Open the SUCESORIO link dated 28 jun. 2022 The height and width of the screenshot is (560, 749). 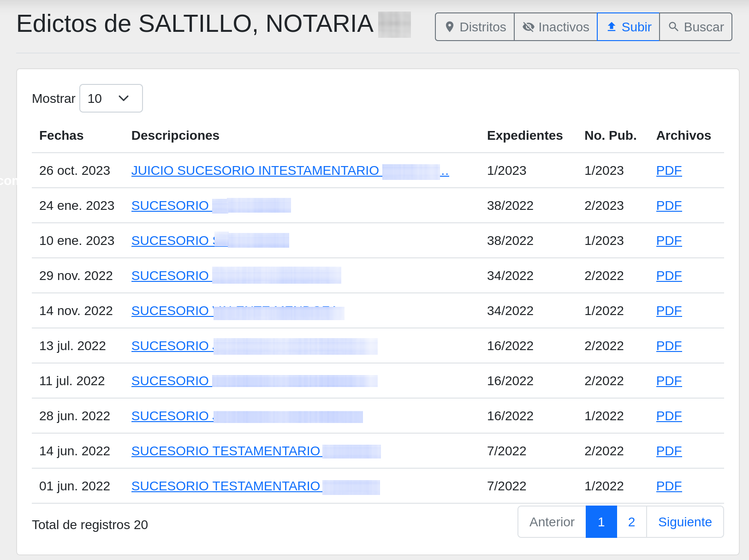247,416
